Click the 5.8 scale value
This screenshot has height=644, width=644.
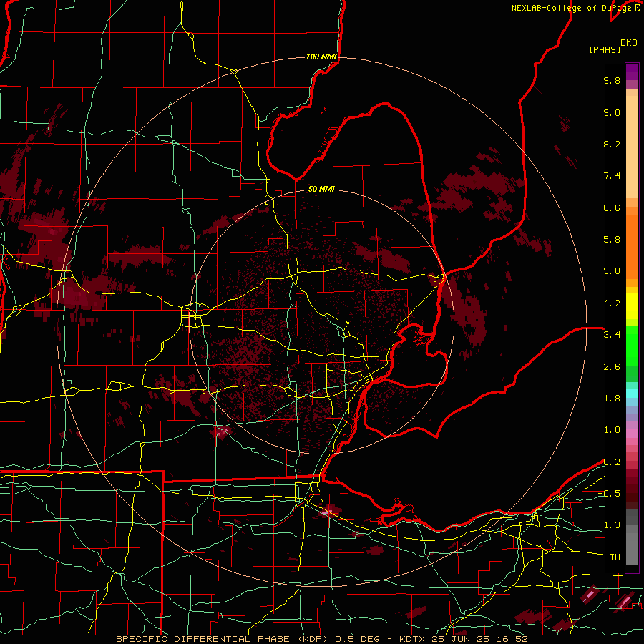[x=612, y=240]
